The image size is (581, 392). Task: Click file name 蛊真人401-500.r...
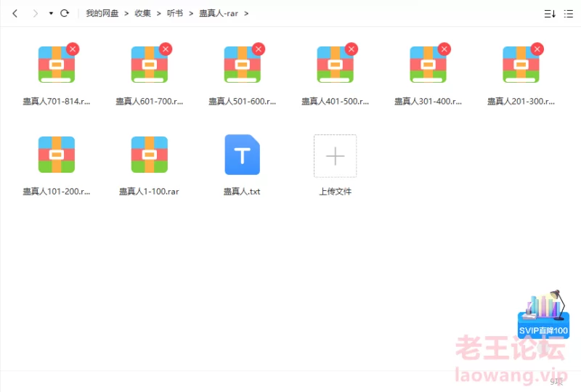336,101
